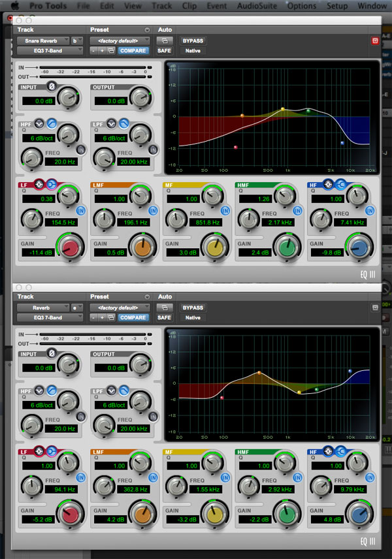Viewport: 392px width, 559px height.
Task: Choose HF peak filter type in Snare Reverb EQ
Action: [328, 184]
